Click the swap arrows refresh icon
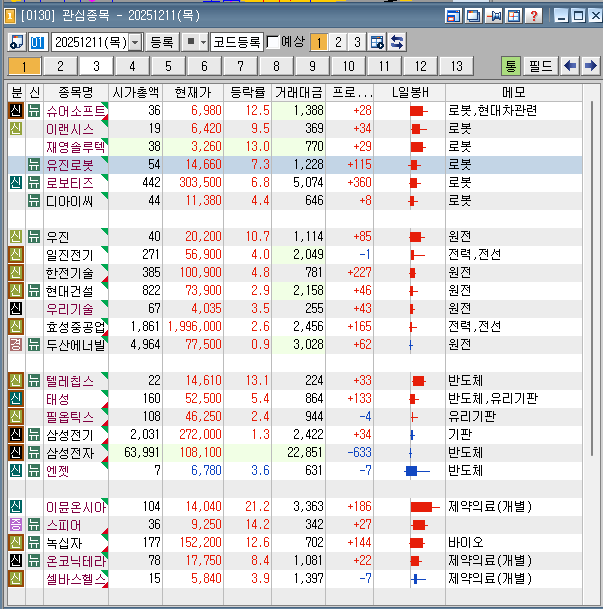This screenshot has width=603, height=609. point(396,42)
